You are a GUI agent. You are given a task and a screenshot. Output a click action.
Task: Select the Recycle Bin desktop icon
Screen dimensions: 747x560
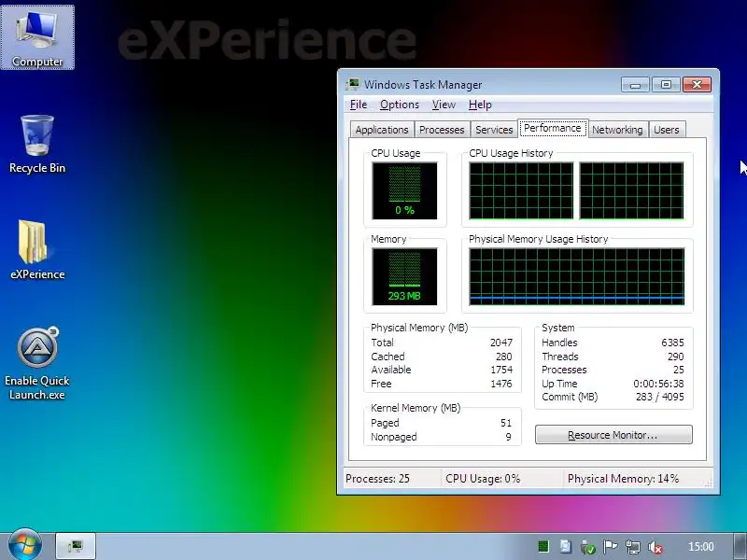(x=37, y=145)
